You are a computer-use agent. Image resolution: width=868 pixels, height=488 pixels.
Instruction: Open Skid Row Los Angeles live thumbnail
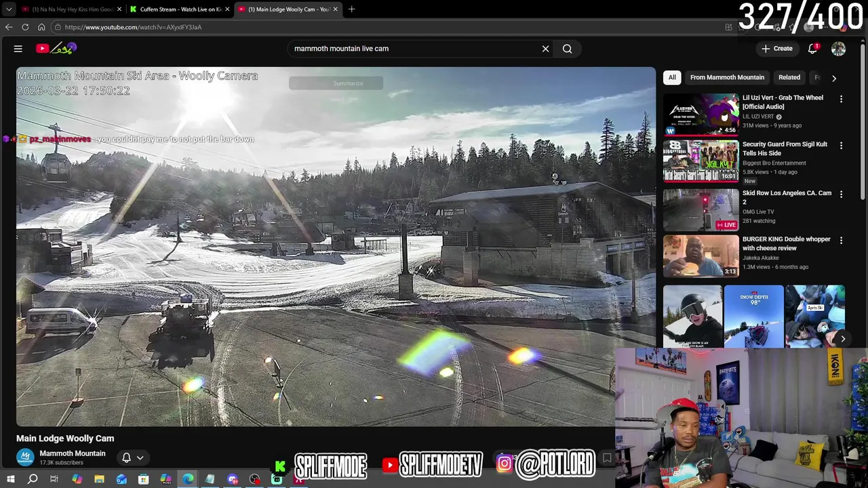point(701,209)
